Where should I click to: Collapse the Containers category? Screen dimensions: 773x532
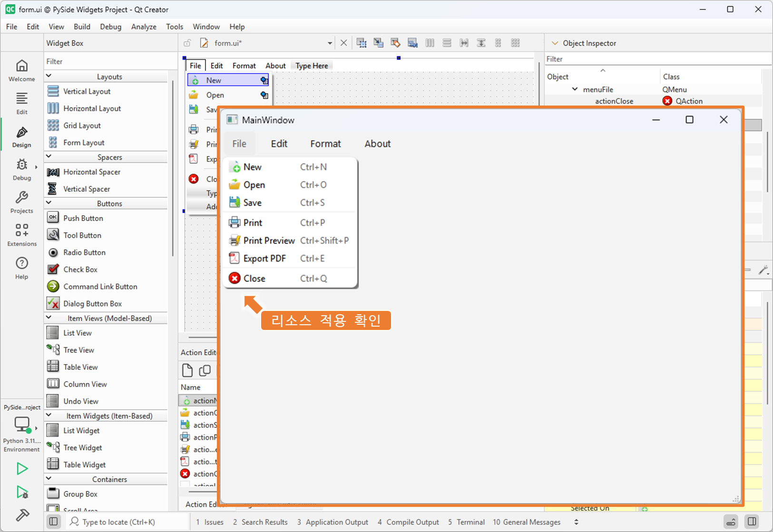tap(49, 479)
